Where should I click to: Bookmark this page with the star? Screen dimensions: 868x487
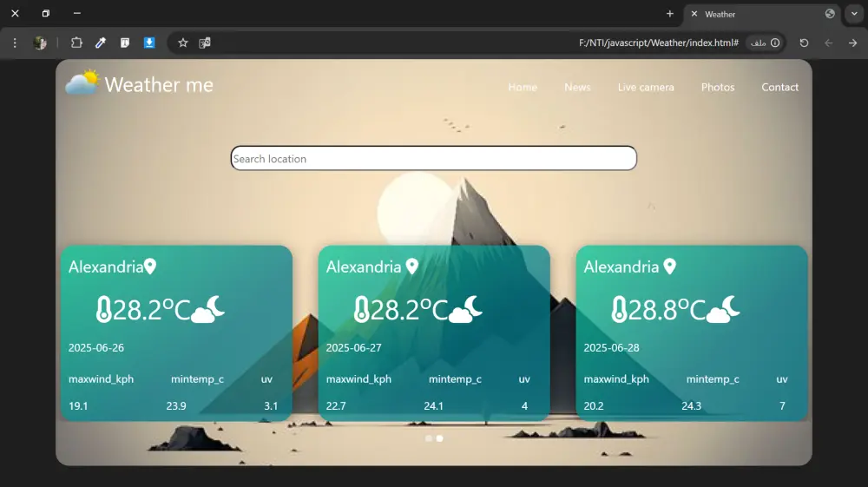click(x=182, y=43)
